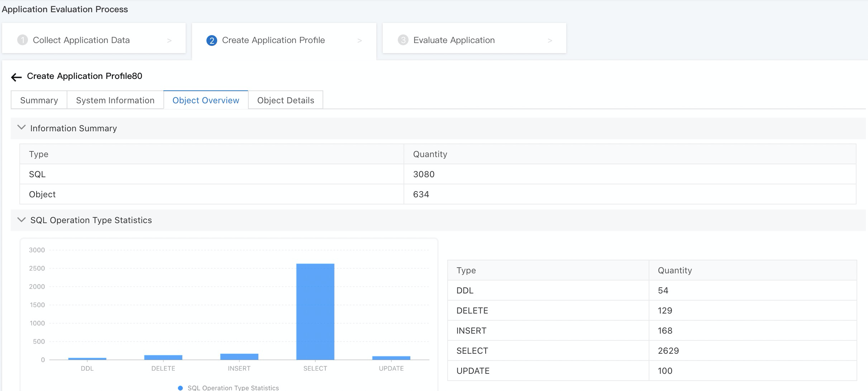
Task: Click step 1 circle icon for Collect Application Data
Action: pyautogui.click(x=22, y=40)
